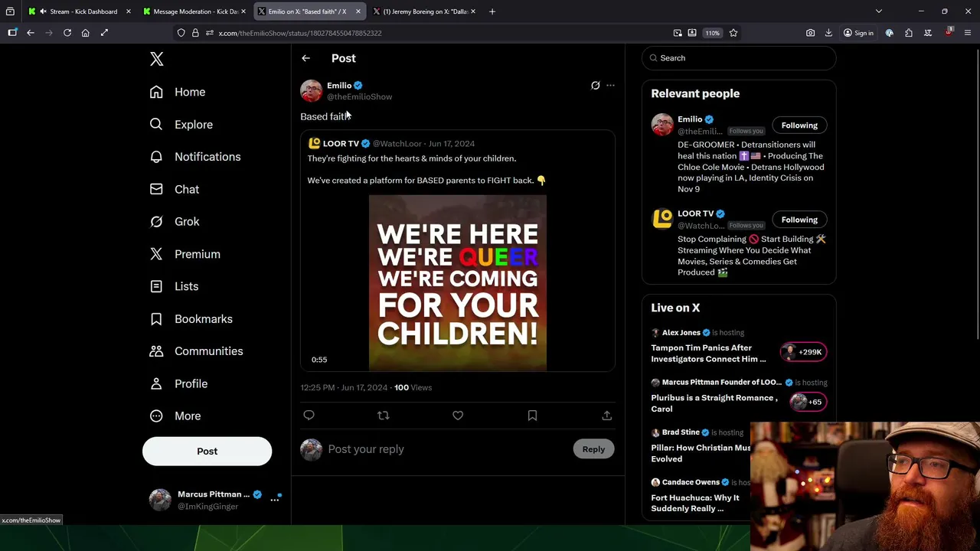This screenshot has width=980, height=551.
Task: Click the share icon under the post
Action: (606, 416)
